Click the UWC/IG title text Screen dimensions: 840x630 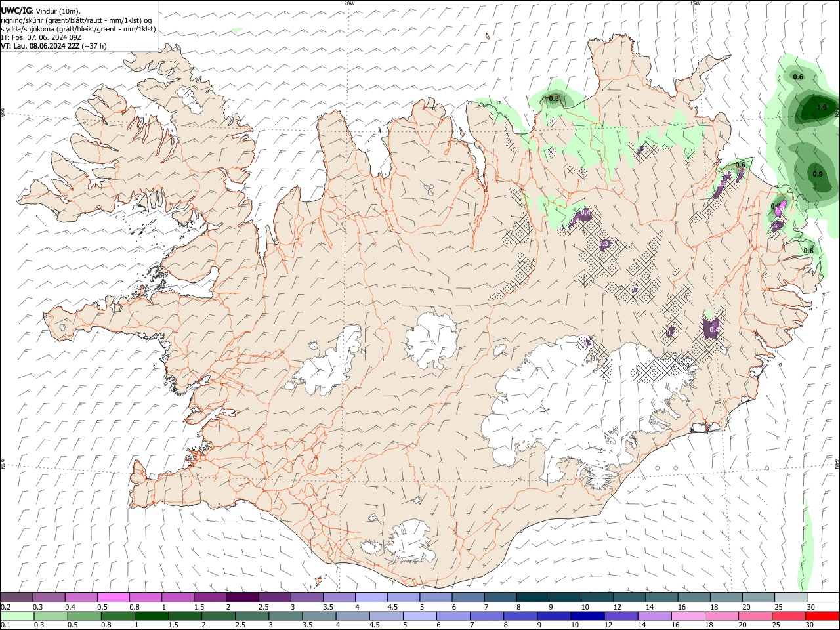point(16,10)
